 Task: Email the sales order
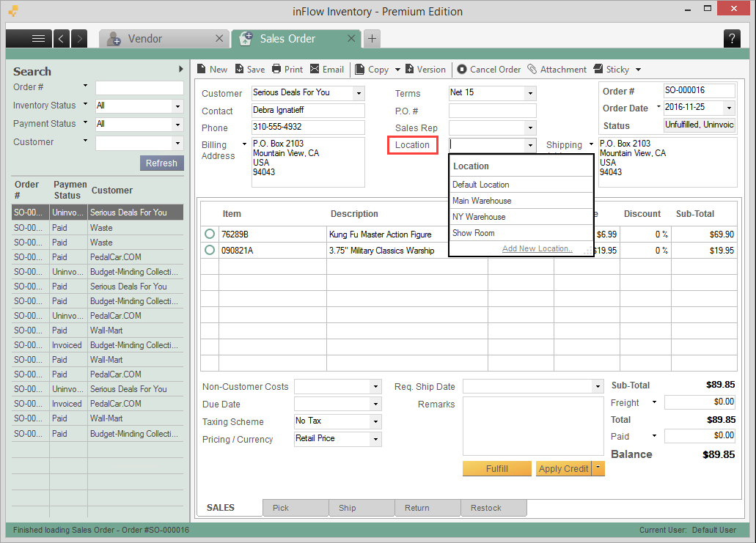pyautogui.click(x=326, y=70)
